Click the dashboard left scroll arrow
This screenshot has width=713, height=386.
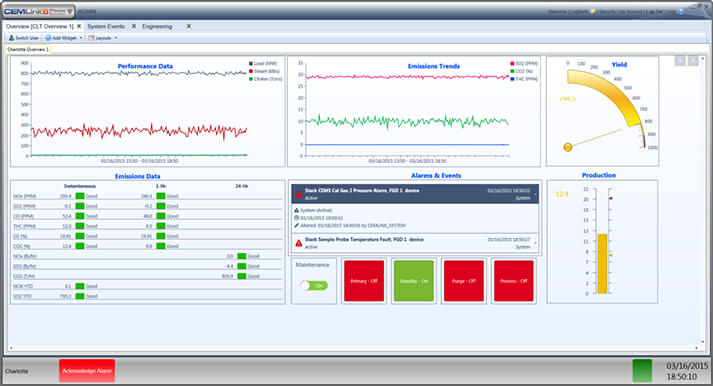click(11, 348)
